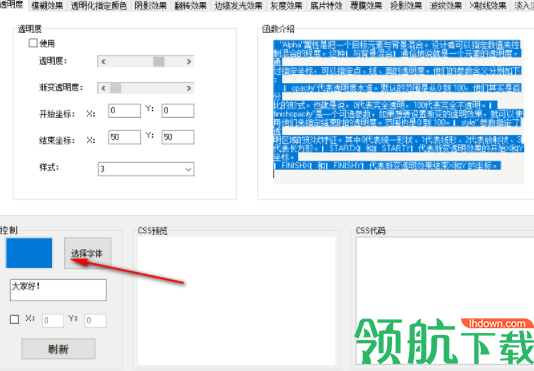Viewport: 534px width, 371px height.
Task: Click left arrow of 渐变透明度 slider
Action: click(x=103, y=88)
